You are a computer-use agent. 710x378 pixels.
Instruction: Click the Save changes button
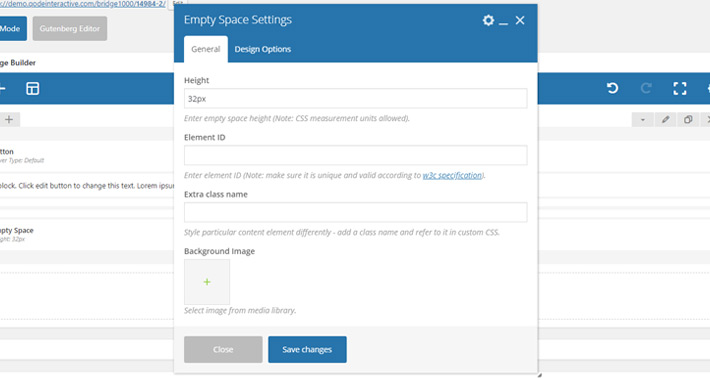pyautogui.click(x=307, y=349)
